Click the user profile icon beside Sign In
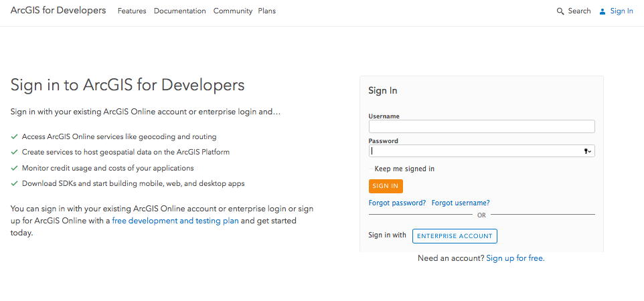Screen dimensions: 644x301 (602, 11)
